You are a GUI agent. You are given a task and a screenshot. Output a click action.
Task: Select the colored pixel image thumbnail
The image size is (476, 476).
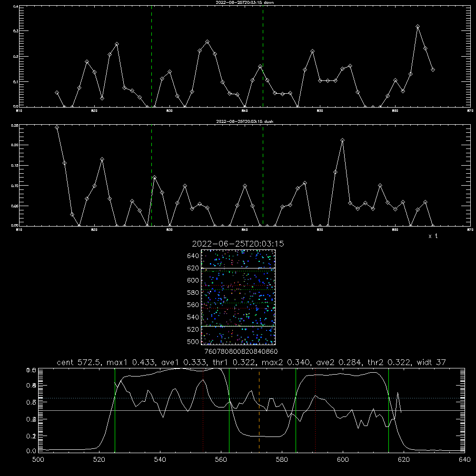238,297
